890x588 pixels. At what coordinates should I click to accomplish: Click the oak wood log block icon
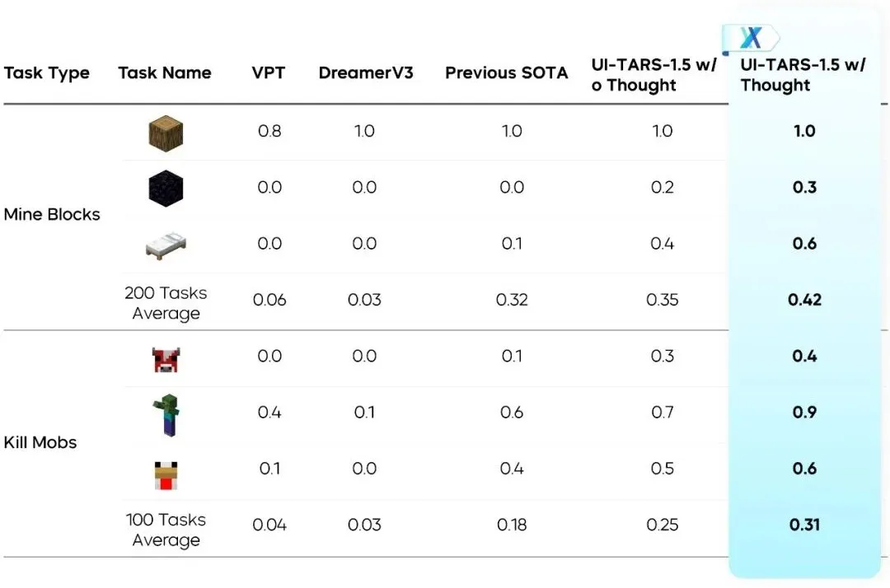166,133
